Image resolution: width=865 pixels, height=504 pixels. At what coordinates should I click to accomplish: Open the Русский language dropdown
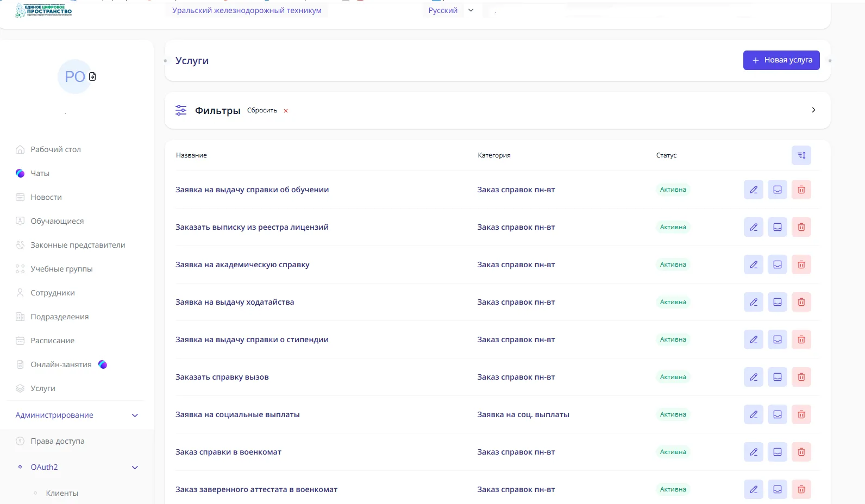click(x=450, y=10)
